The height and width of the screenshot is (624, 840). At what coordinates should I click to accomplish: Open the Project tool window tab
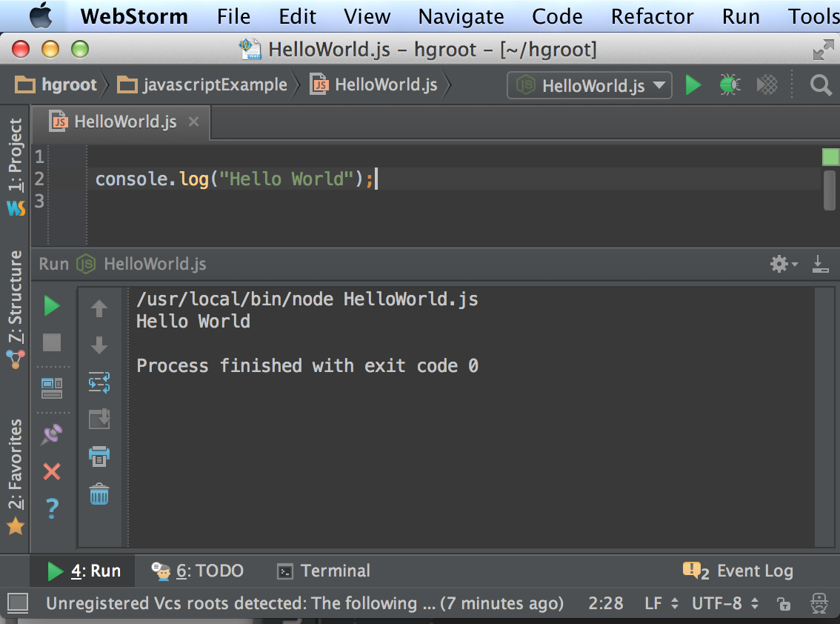click(16, 167)
